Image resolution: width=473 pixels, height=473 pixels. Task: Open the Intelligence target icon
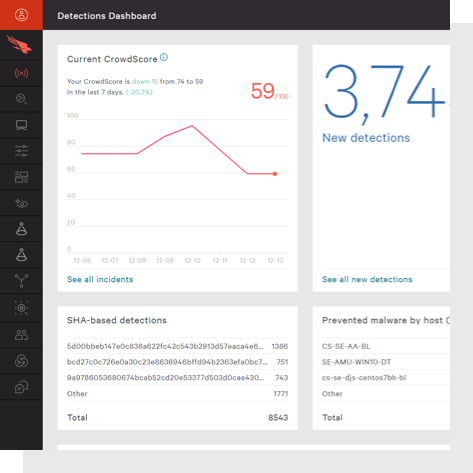pyautogui.click(x=21, y=308)
